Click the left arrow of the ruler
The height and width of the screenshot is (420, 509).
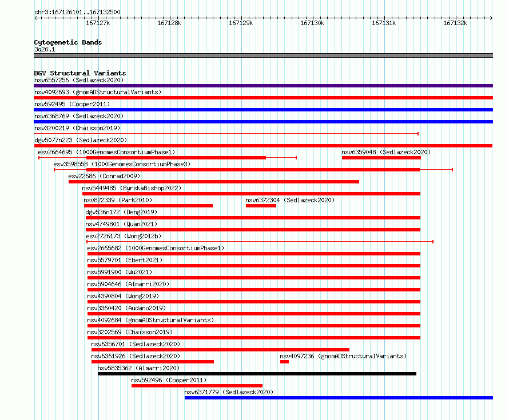(x=35, y=18)
